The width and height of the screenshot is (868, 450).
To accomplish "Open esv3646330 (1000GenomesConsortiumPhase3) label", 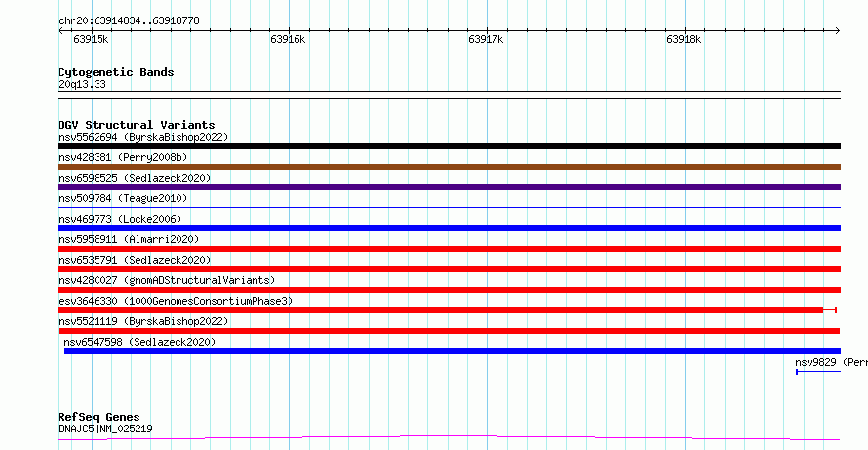I will pyautogui.click(x=176, y=301).
